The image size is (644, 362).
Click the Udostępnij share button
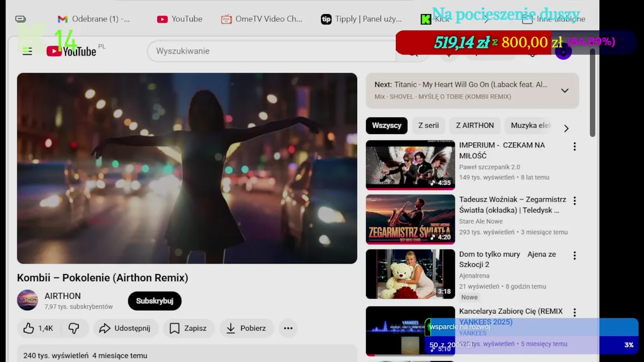coord(125,328)
